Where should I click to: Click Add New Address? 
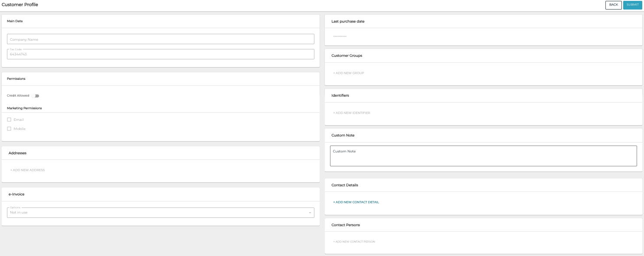coord(27,170)
